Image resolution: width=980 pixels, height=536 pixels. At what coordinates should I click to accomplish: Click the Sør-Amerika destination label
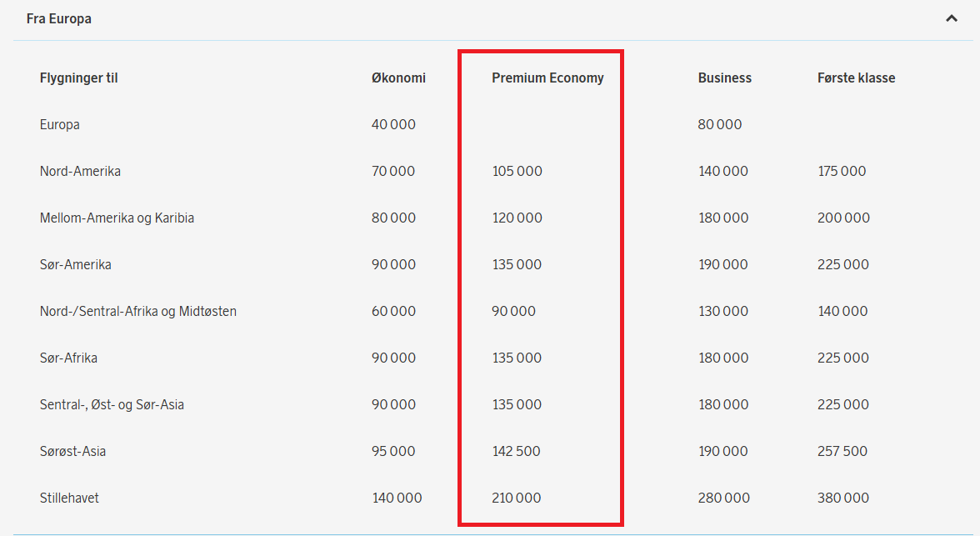[76, 264]
